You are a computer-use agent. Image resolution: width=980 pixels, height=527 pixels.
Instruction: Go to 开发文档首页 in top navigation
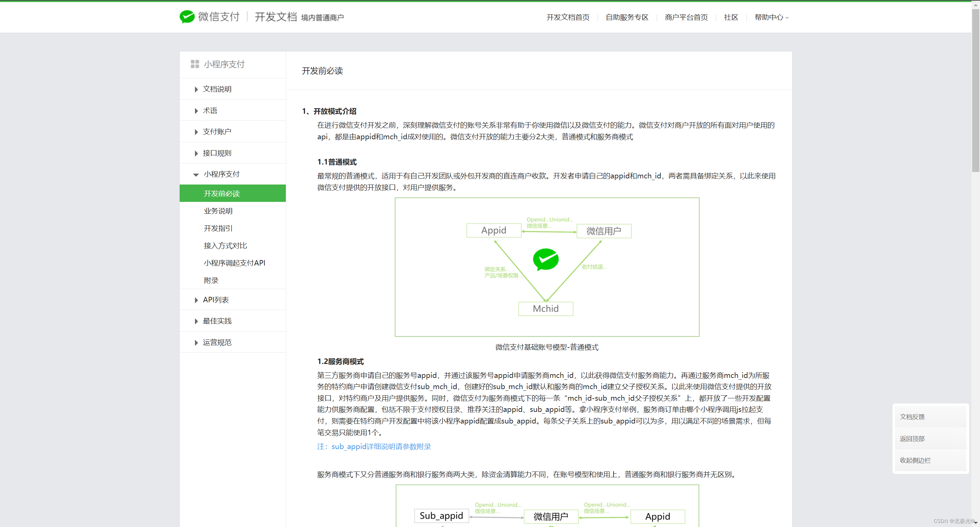pyautogui.click(x=568, y=17)
